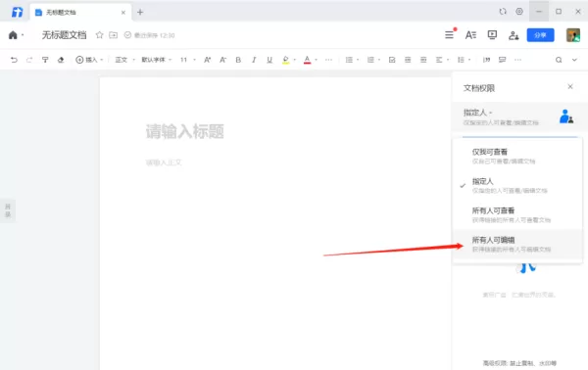Click the recently saved status indicator
Image resolution: width=588 pixels, height=370 pixels.
click(149, 35)
